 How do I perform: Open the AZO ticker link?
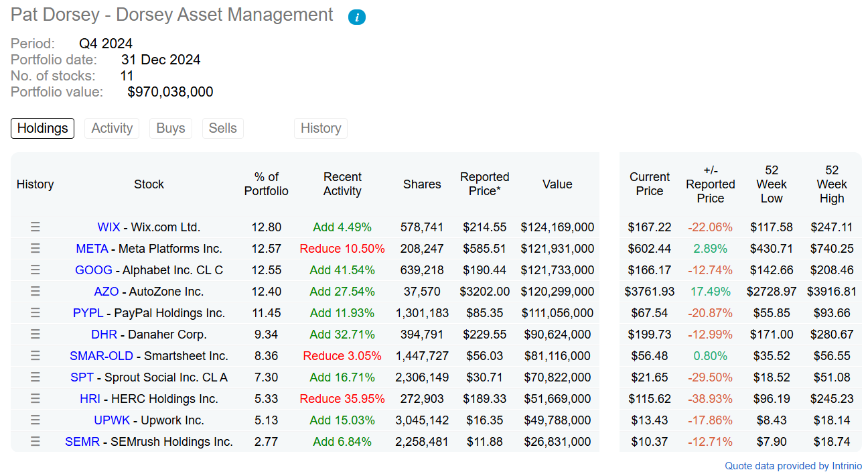point(106,292)
